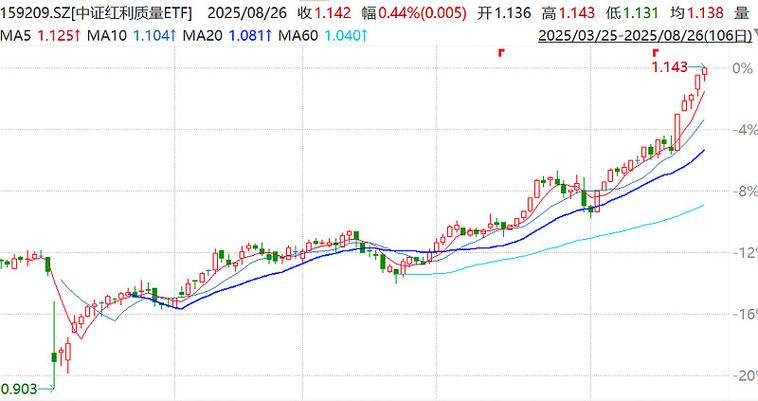Select the MA60 indicator label
This screenshot has height=401, width=758.
(297, 36)
